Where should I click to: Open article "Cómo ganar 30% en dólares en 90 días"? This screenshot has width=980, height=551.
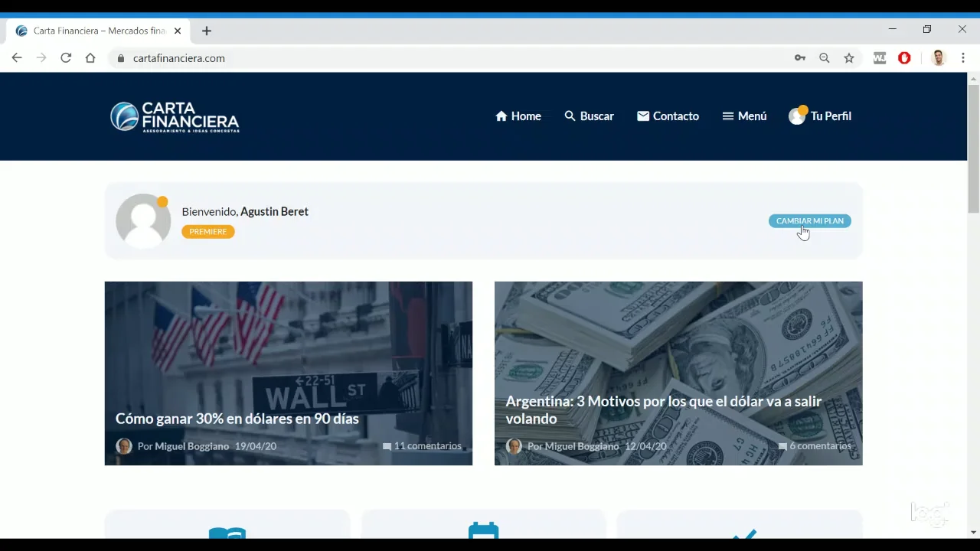pos(237,419)
